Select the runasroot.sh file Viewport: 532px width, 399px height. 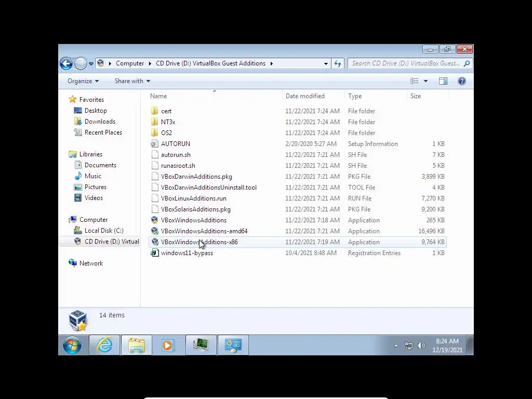(x=178, y=166)
